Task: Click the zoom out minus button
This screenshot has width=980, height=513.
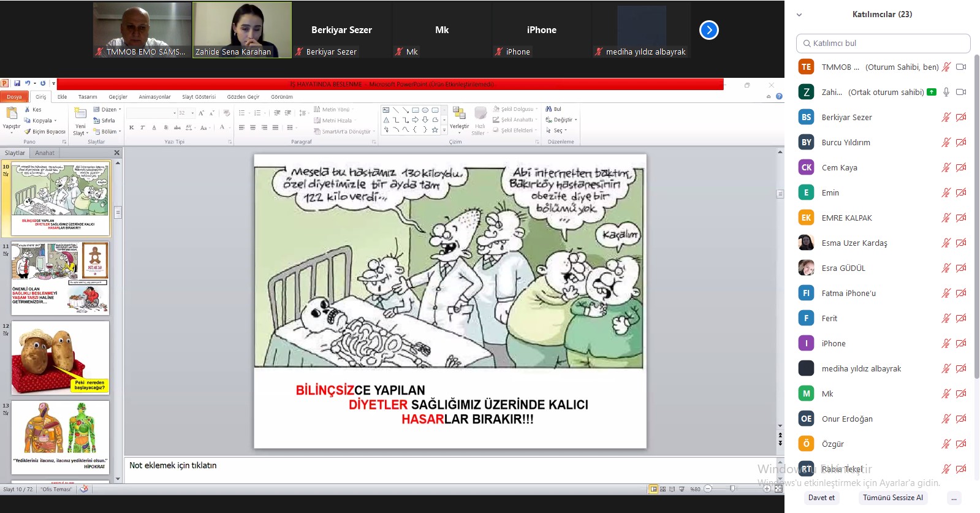Action: click(x=708, y=489)
